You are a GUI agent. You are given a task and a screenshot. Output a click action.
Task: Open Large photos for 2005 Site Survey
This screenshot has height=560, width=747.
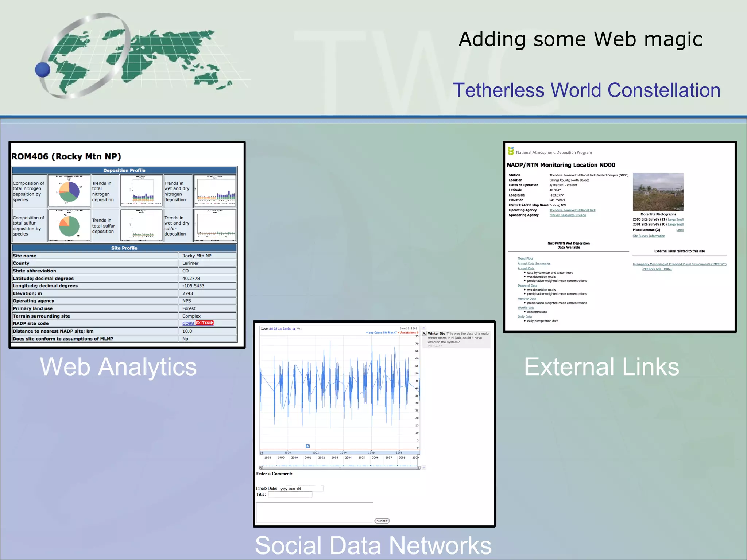pyautogui.click(x=671, y=219)
